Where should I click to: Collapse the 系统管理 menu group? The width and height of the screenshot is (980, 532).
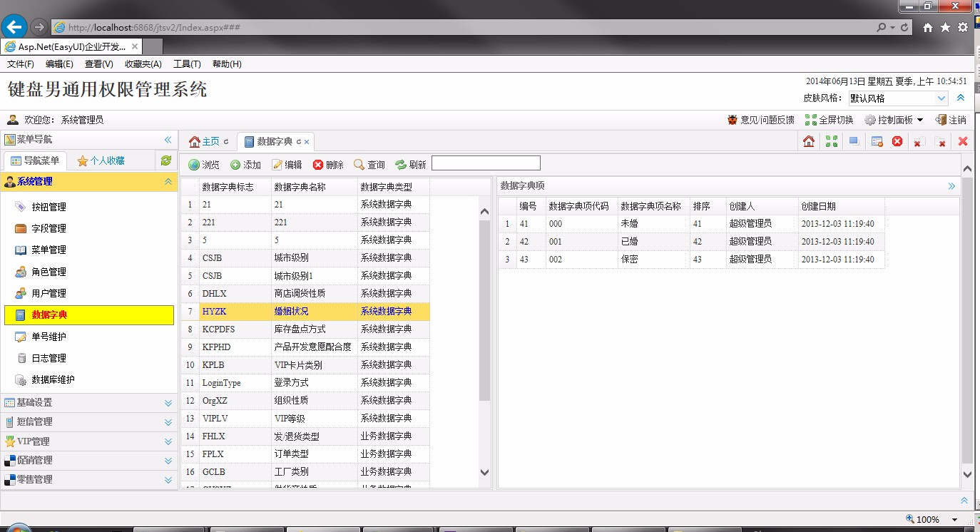(x=168, y=182)
